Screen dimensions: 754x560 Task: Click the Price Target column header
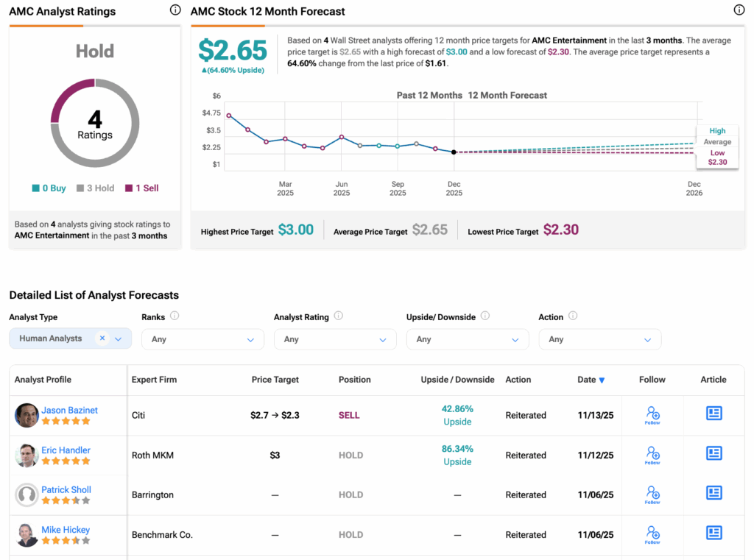point(275,380)
